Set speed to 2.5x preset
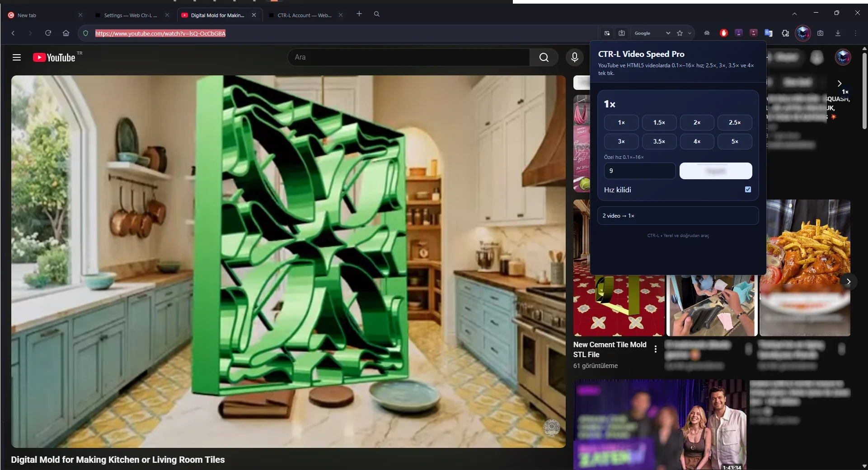The image size is (868, 470). (x=735, y=122)
